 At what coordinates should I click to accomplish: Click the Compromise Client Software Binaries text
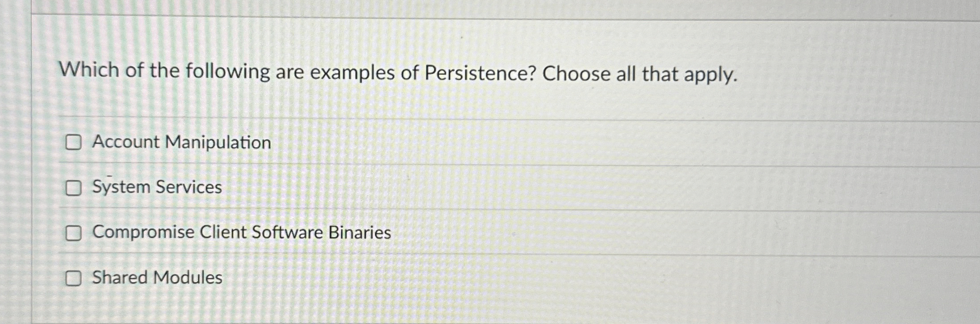pos(242,232)
